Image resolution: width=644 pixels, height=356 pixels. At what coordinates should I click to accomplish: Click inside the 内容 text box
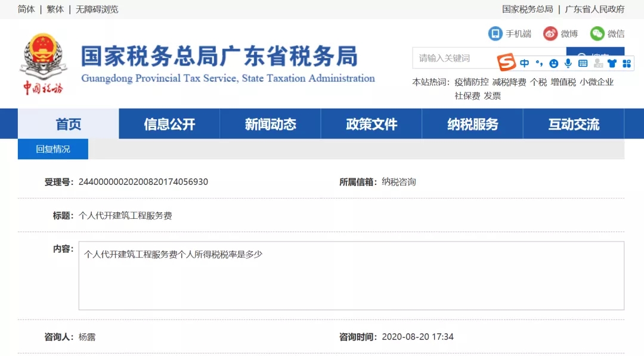(x=351, y=275)
